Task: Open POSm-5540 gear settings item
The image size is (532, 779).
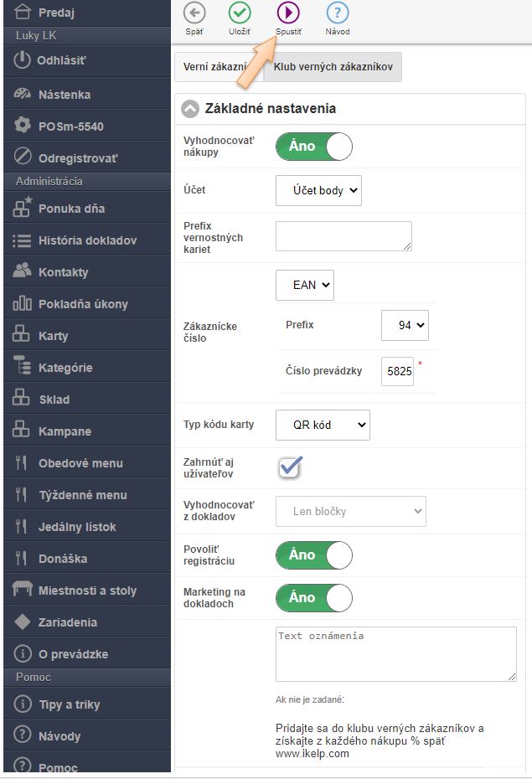Action: tap(23, 126)
